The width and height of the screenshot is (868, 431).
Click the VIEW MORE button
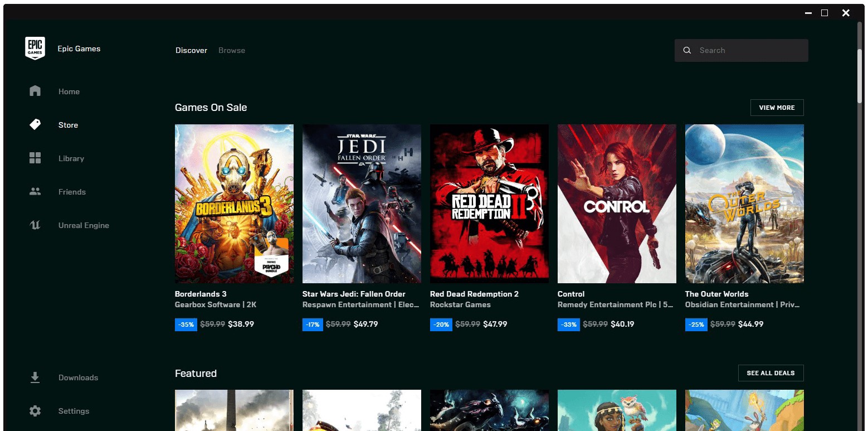777,108
